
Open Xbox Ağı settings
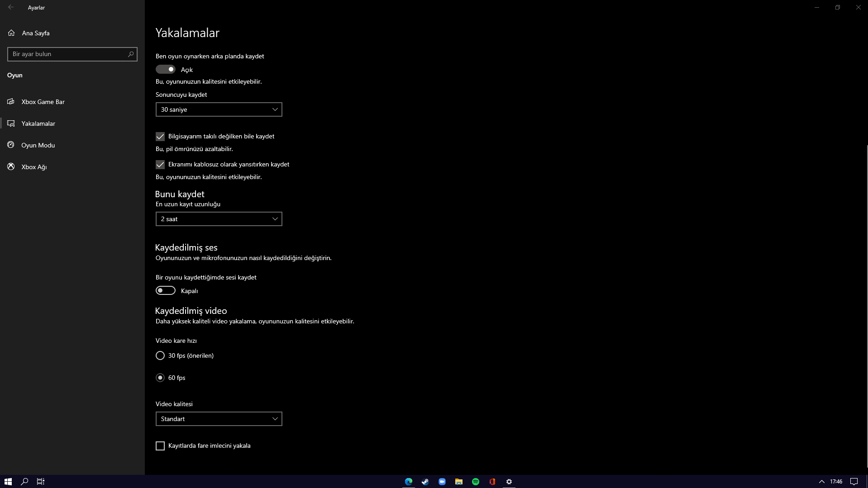[72, 167]
